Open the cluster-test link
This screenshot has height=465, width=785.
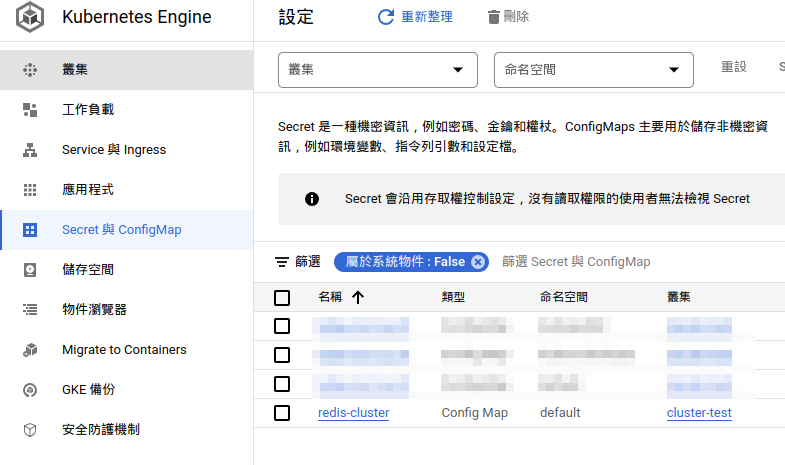[699, 413]
